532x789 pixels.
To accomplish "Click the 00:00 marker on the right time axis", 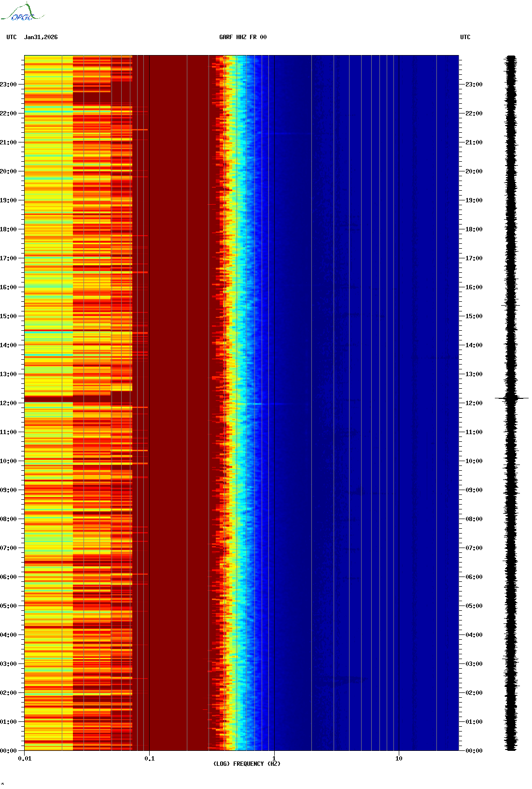I will tap(474, 751).
